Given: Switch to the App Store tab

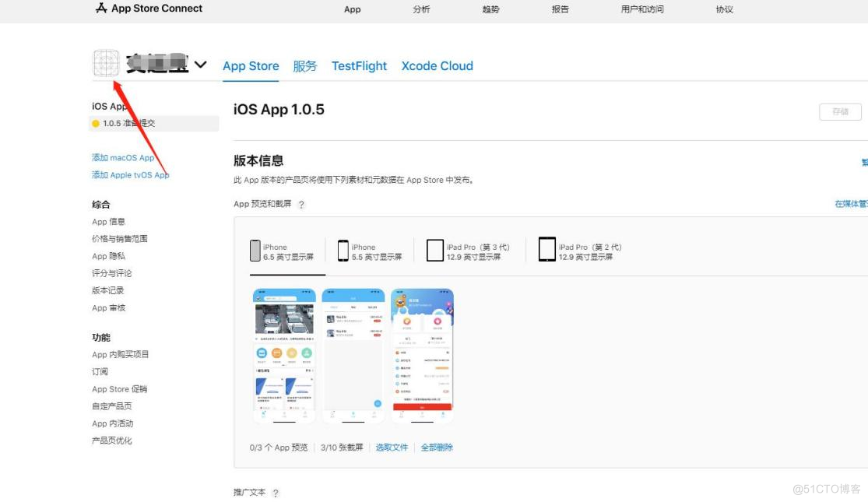Looking at the screenshot, I should pyautogui.click(x=251, y=66).
